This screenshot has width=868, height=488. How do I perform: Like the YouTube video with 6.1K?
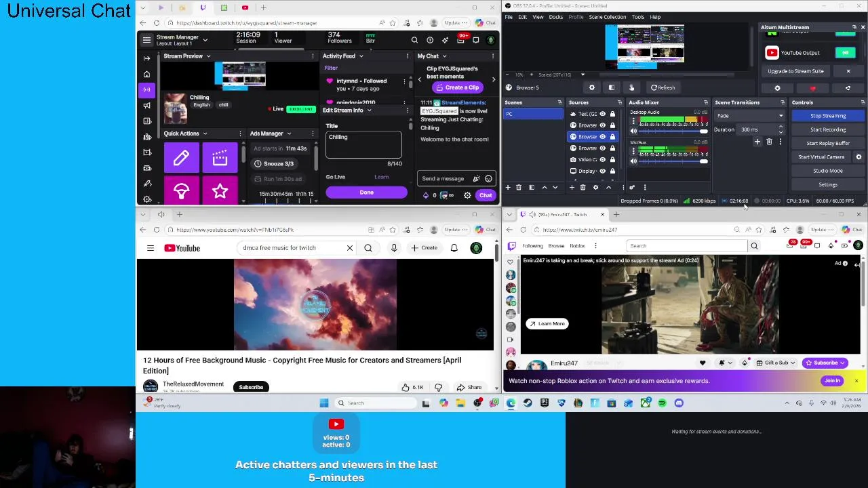412,388
